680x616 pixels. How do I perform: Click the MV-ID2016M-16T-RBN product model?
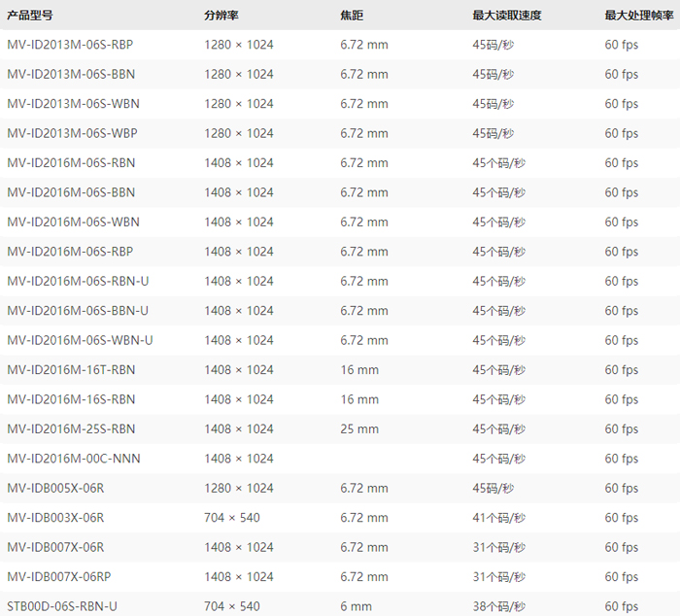point(70,369)
